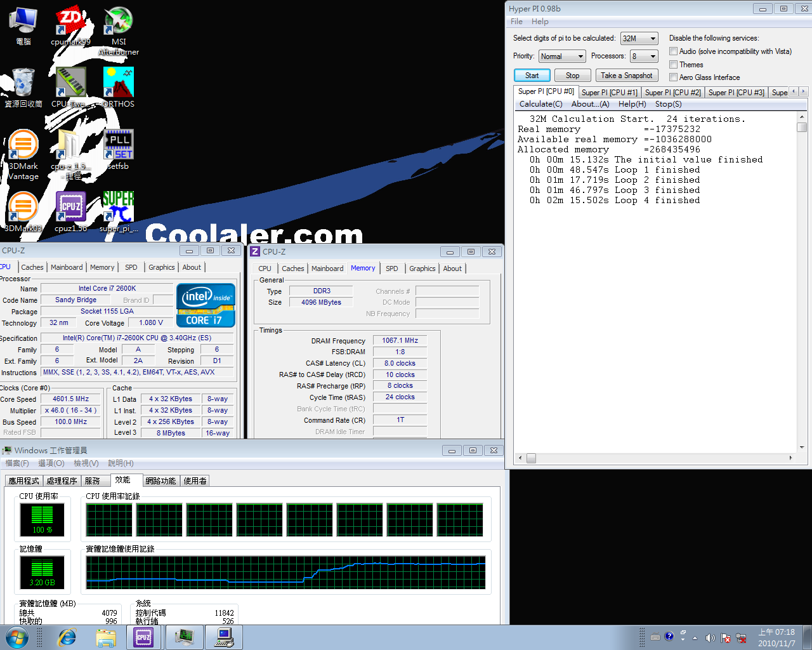This screenshot has width=812, height=650.
Task: Click Core Speed value 4601.5 MHz
Action: click(70, 399)
